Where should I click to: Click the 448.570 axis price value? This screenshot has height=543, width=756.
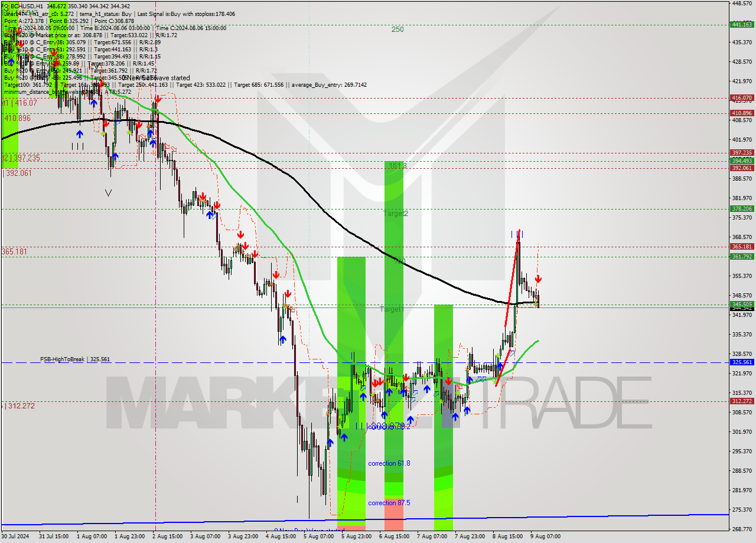point(742,3)
